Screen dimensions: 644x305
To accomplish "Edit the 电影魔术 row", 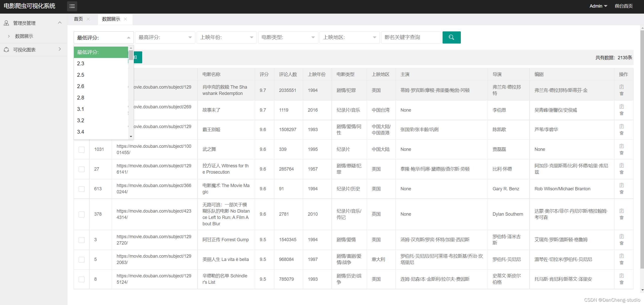I will (x=621, y=185).
